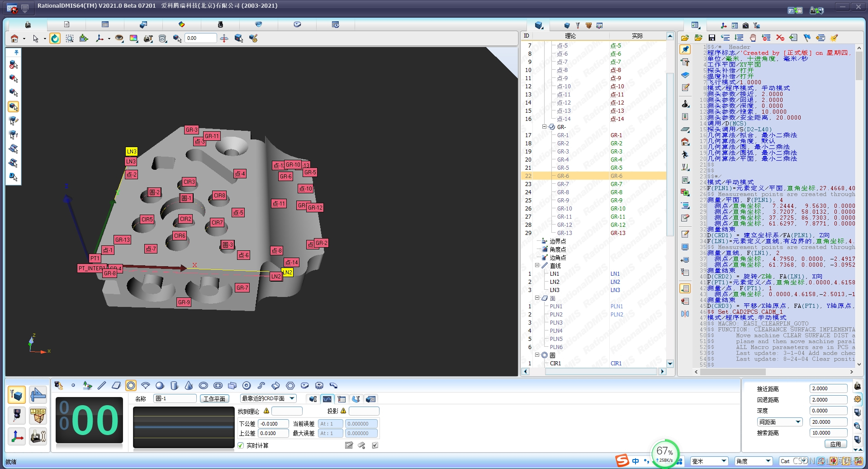Toggle the graph view button in measurement panel
868x469 pixels.
[327, 399]
